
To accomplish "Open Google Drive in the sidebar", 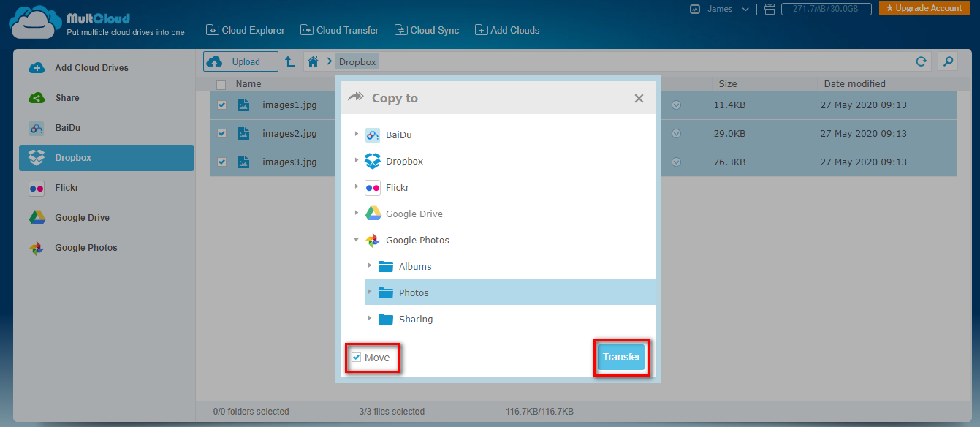I will pyautogui.click(x=107, y=218).
